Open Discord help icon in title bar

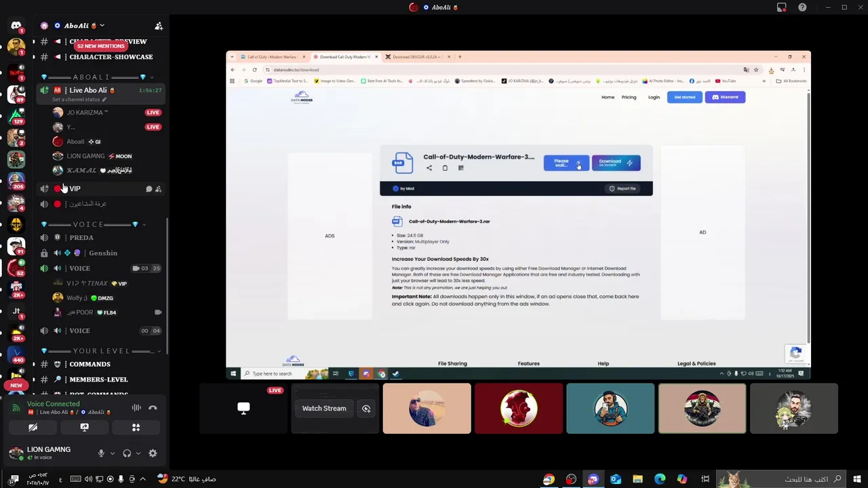pos(802,7)
